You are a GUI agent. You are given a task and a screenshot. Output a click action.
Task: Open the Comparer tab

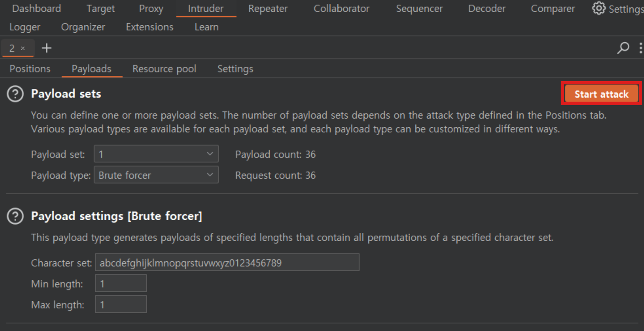[552, 9]
